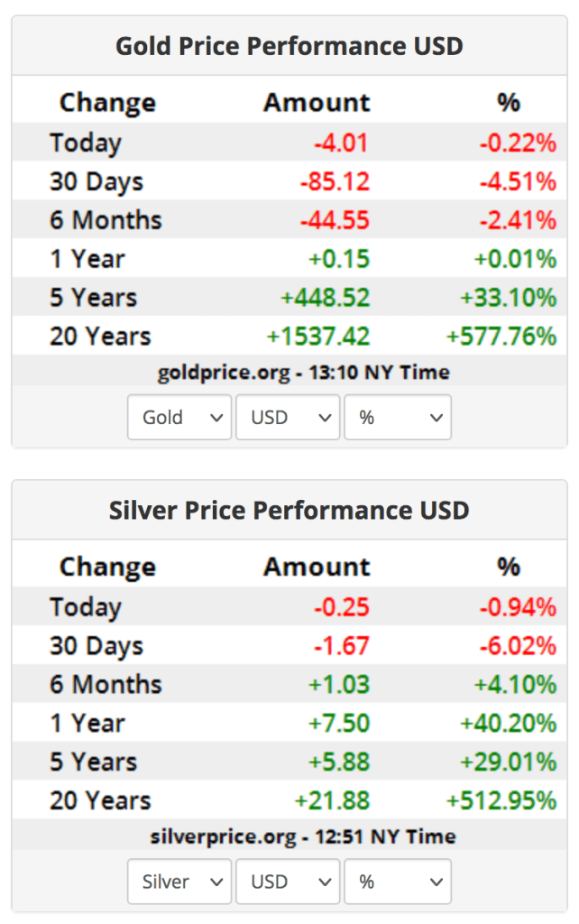Viewport: 579px width, 924px height.
Task: Open the % unit dropdown under the silver table
Action: pos(397,882)
